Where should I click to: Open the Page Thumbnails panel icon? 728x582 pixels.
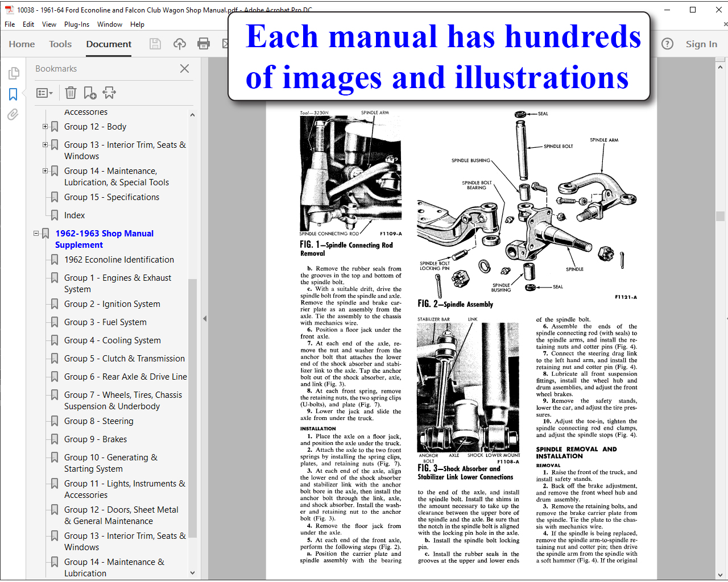coord(13,73)
